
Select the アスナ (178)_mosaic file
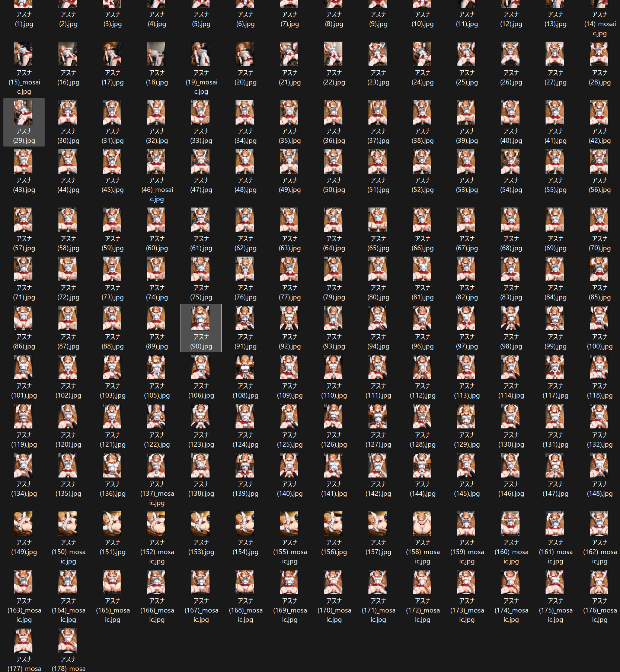click(x=68, y=649)
